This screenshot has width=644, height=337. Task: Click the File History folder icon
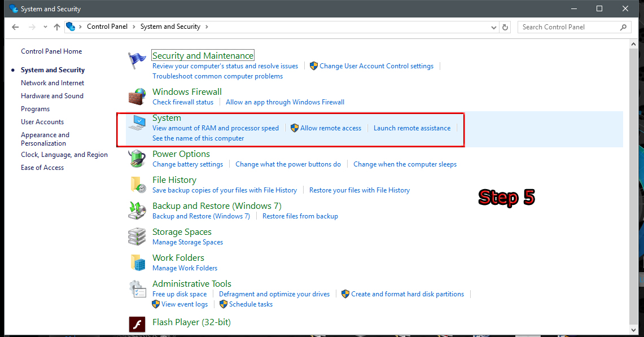point(137,185)
